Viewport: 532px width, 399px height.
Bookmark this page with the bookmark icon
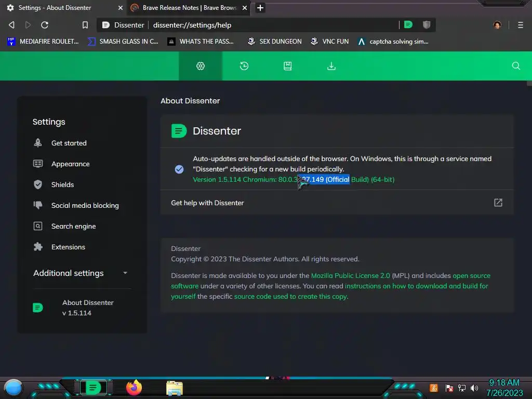click(85, 25)
